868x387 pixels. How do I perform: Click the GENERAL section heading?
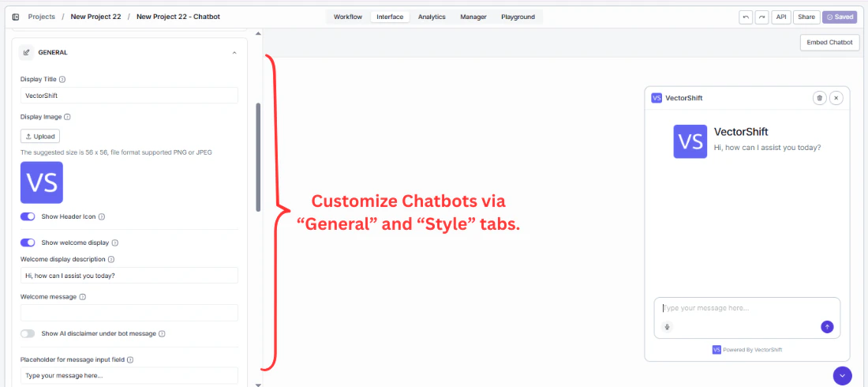53,53
